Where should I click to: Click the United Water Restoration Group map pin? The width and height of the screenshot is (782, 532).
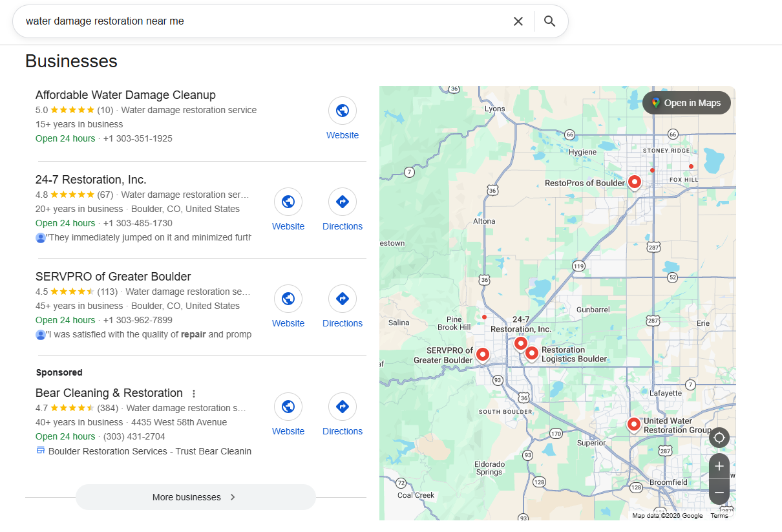[x=633, y=425]
